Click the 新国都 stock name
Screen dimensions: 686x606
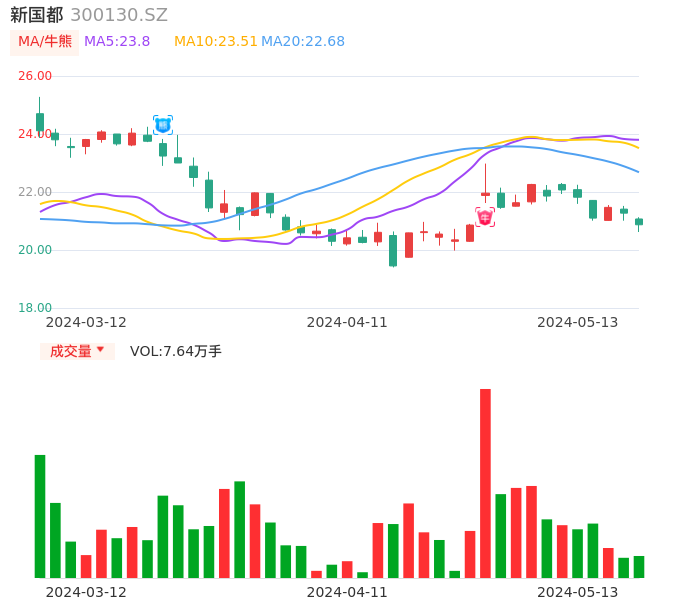coord(36,15)
